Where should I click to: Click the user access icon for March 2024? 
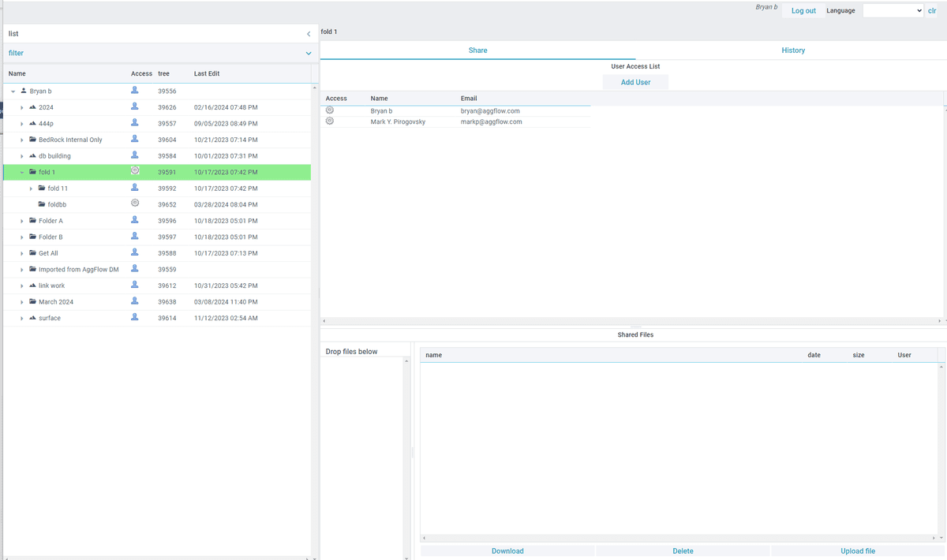(135, 301)
